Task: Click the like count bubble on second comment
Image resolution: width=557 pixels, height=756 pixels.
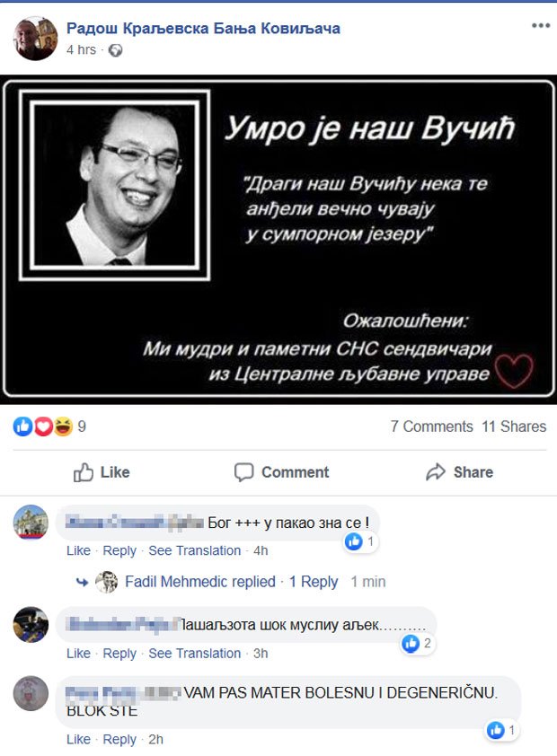Action: pos(418,643)
